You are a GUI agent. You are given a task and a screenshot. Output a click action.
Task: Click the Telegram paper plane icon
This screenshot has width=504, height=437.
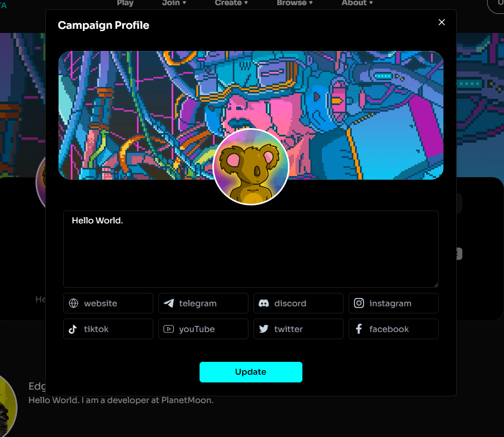click(x=169, y=303)
